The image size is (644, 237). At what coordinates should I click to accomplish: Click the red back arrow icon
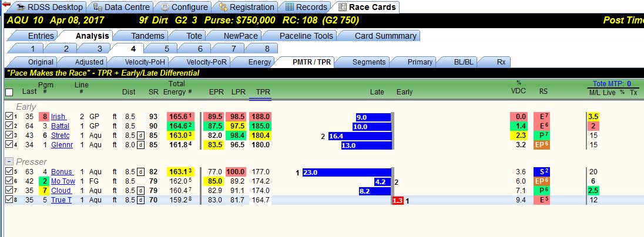click(x=6, y=4)
